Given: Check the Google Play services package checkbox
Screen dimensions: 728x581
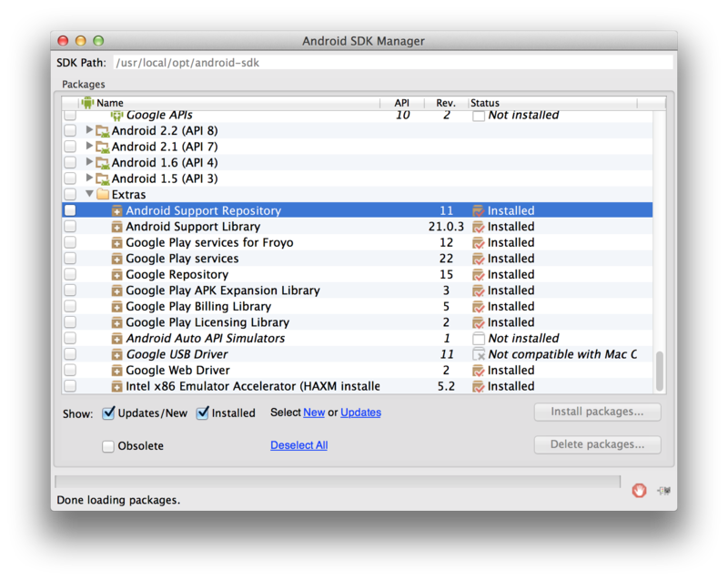Looking at the screenshot, I should click(70, 259).
